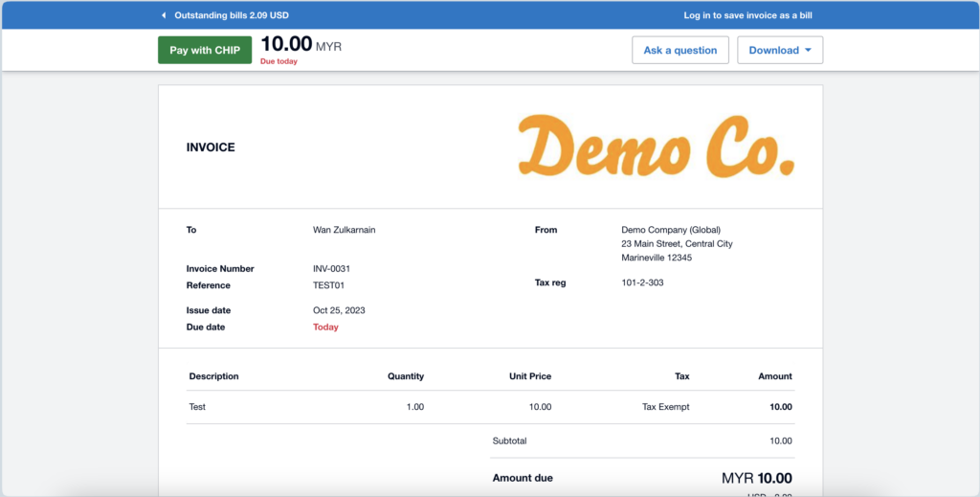980x497 pixels.
Task: Select invoice number INV-0031
Action: [332, 269]
